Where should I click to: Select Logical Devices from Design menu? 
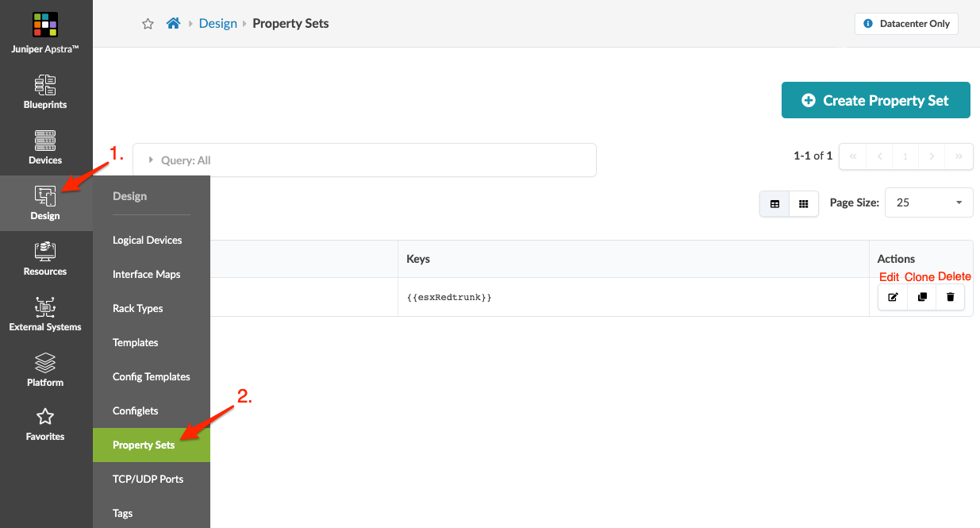pos(148,240)
